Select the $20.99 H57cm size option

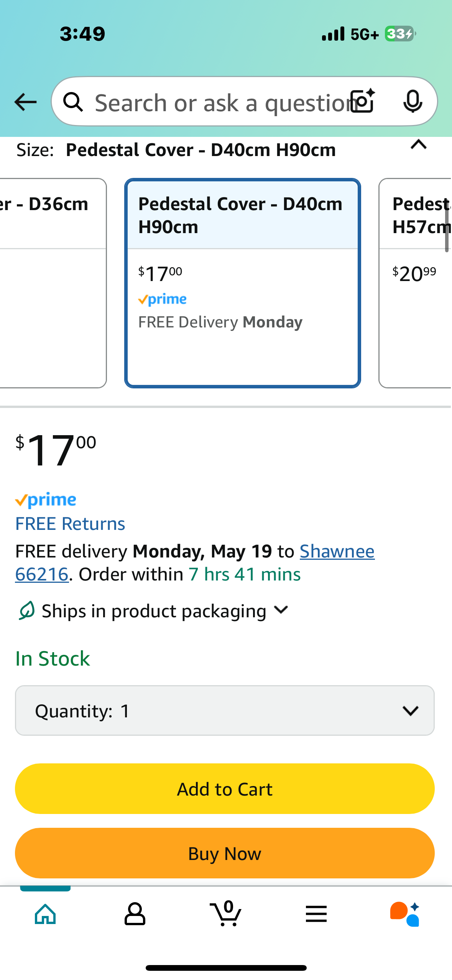coord(416,283)
